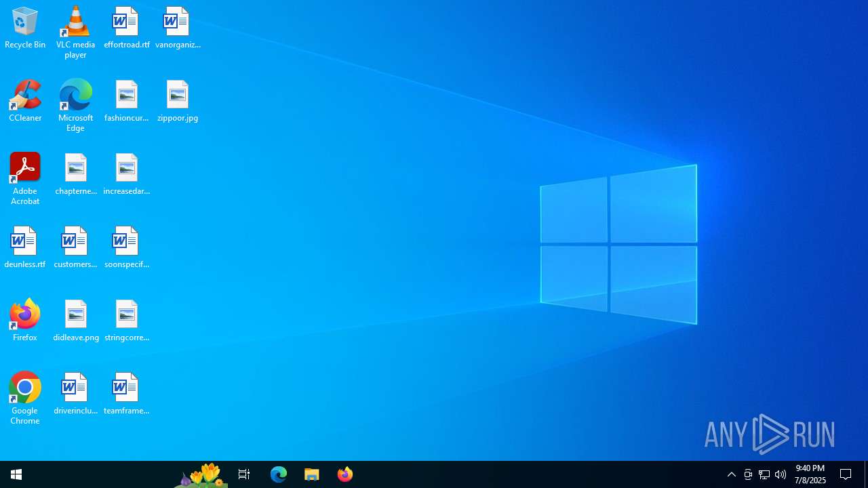
Task: Open the Windows Start menu
Action: (16, 474)
